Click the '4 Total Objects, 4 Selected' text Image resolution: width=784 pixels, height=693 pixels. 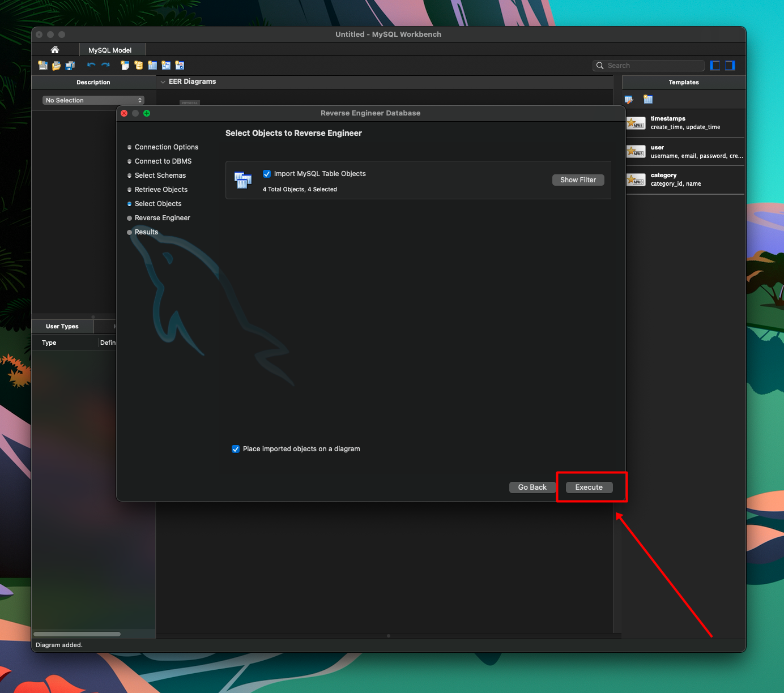[x=300, y=190]
